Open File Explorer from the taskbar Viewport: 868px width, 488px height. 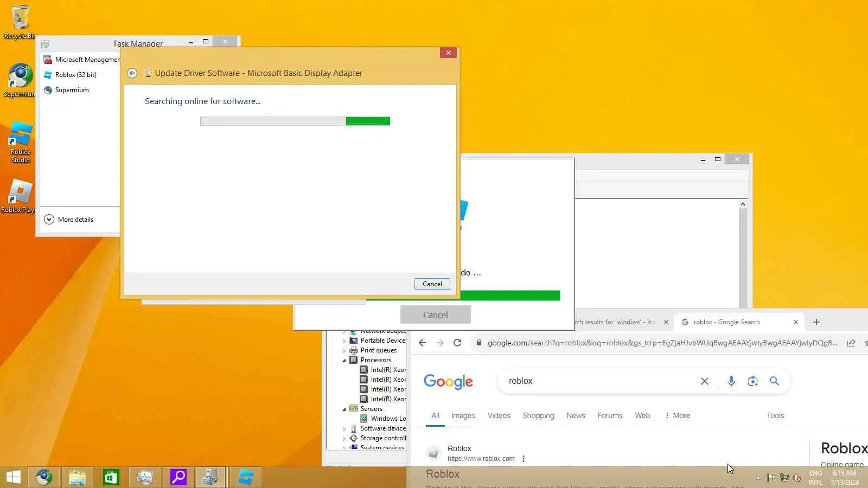78,477
